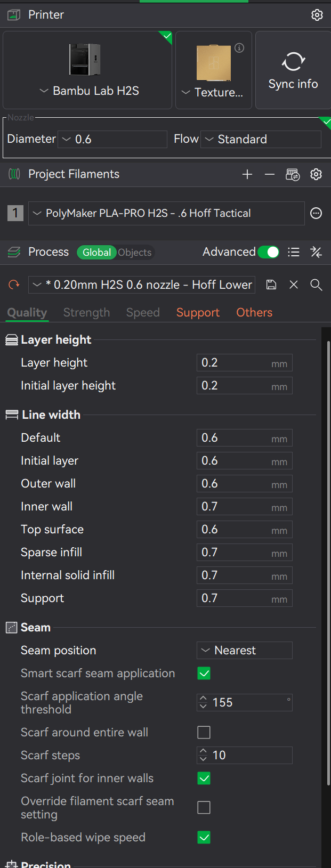Enable Scarf around entire wall checkbox
Screen dimensions: 331x868
(x=204, y=733)
